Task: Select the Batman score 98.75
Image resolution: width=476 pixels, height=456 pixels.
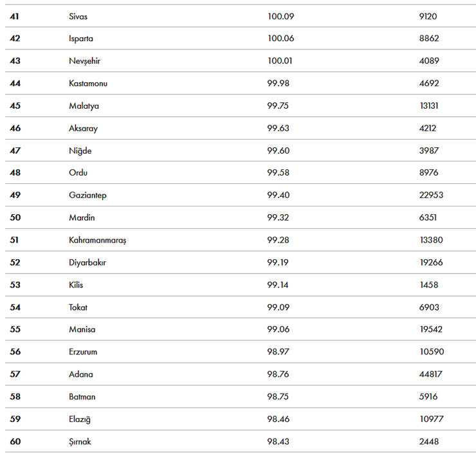Action: [279, 397]
